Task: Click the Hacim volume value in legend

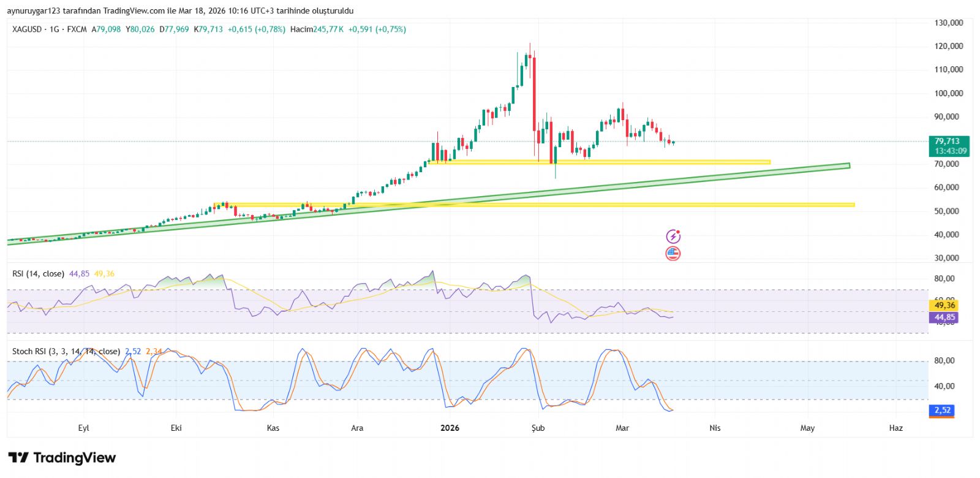Action: pyautogui.click(x=328, y=29)
